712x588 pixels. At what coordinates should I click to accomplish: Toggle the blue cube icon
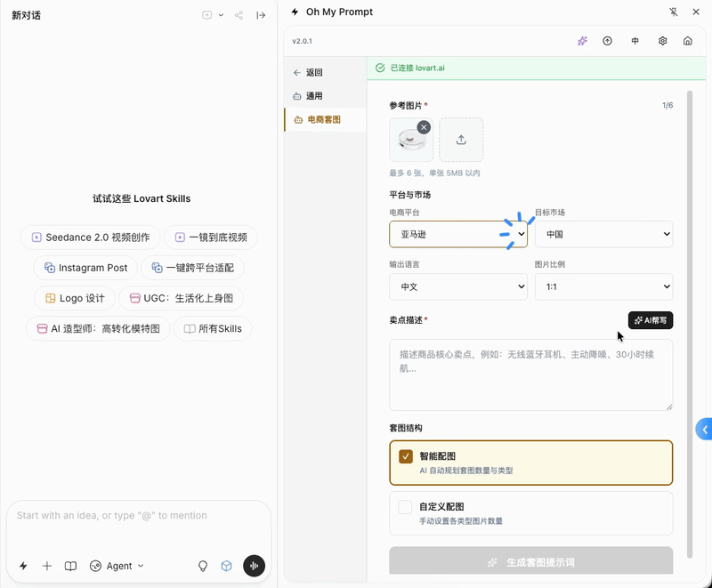226,566
